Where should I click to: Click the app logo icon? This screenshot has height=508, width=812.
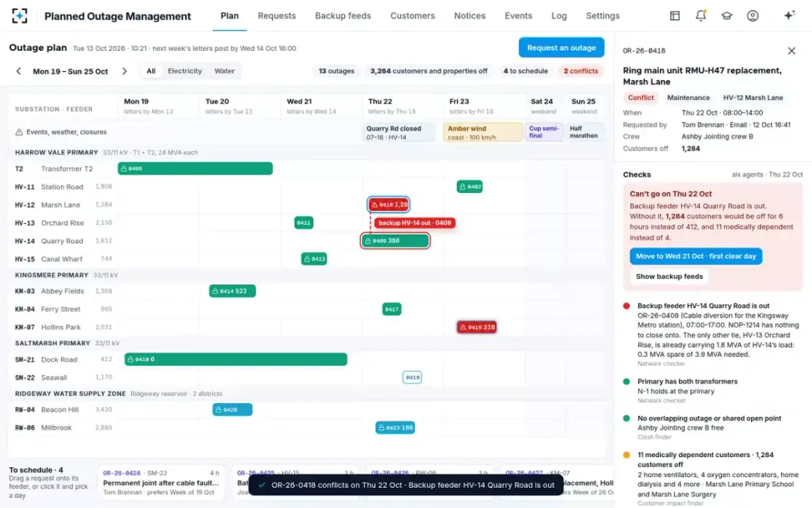point(20,16)
